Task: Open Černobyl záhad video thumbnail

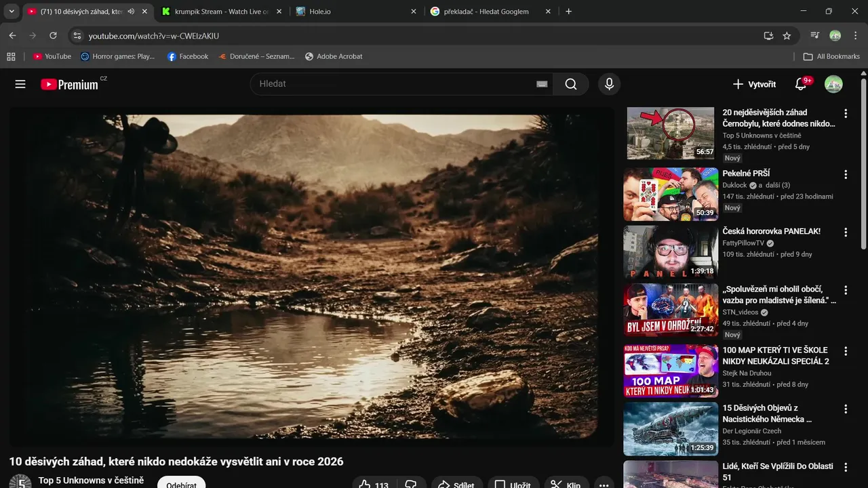Action: point(670,133)
